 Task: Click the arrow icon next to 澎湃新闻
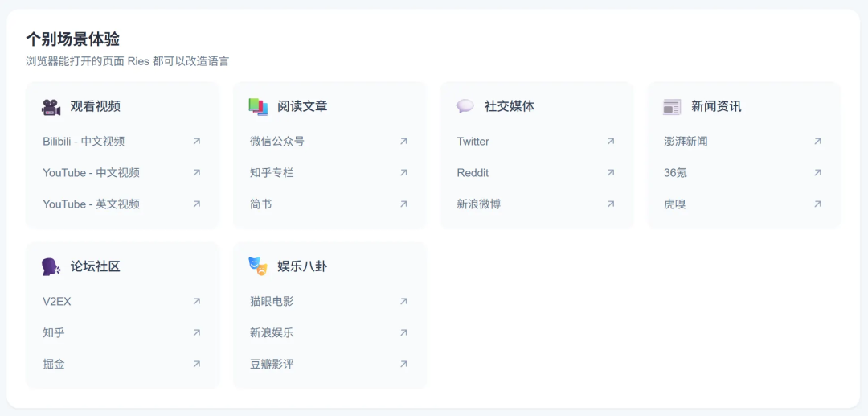click(x=817, y=142)
